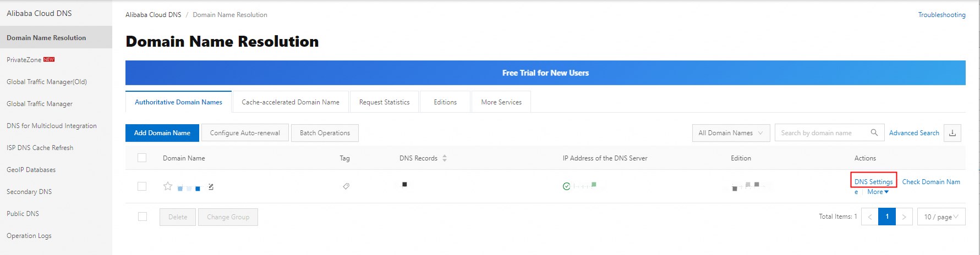Image resolution: width=980 pixels, height=255 pixels.
Task: Open More Services tab
Action: [x=501, y=102]
